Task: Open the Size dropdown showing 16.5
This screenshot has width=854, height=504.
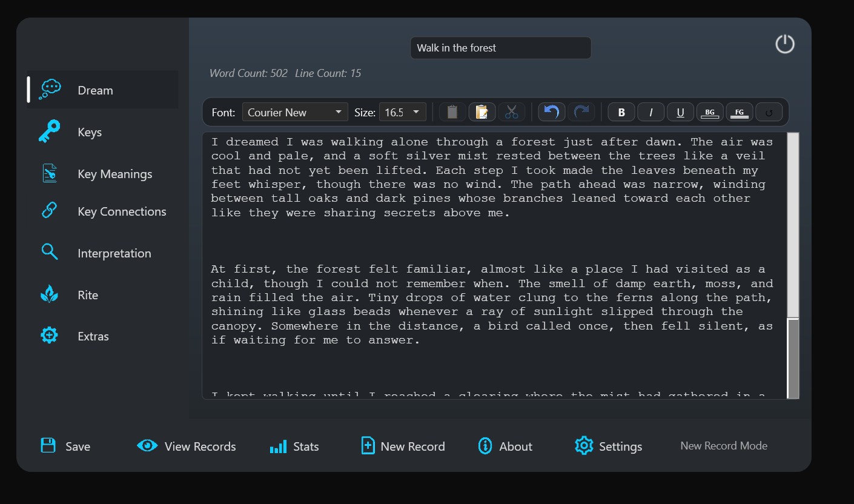Action: click(403, 112)
